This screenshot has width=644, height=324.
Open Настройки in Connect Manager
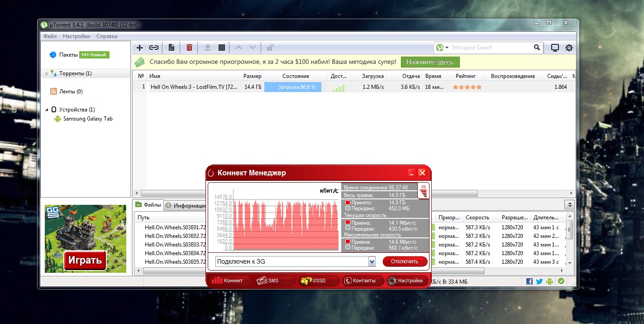coord(407,280)
